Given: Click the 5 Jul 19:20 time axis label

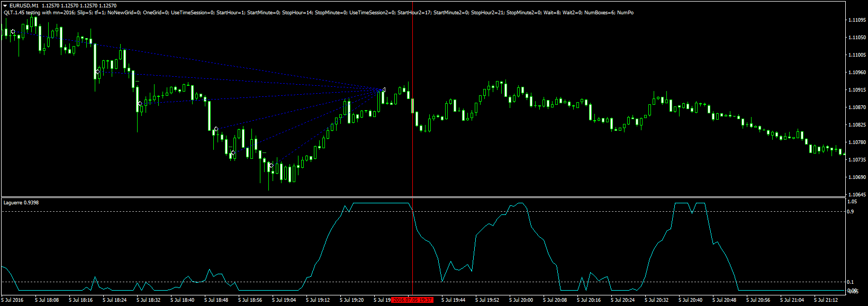Looking at the screenshot, I should click(x=351, y=300).
